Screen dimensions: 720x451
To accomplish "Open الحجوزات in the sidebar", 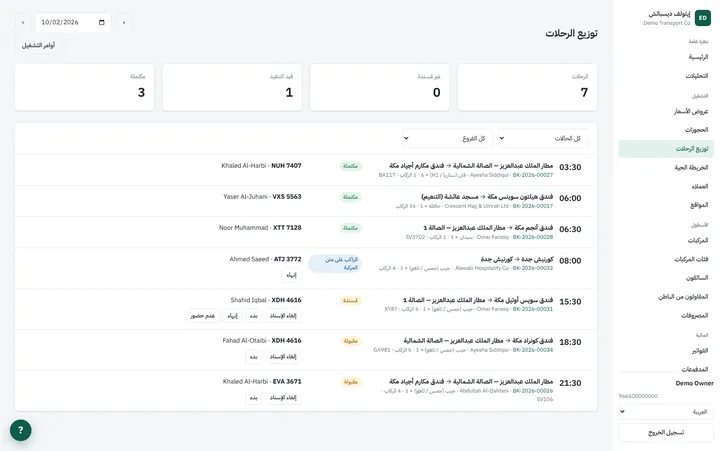I will tap(666, 130).
